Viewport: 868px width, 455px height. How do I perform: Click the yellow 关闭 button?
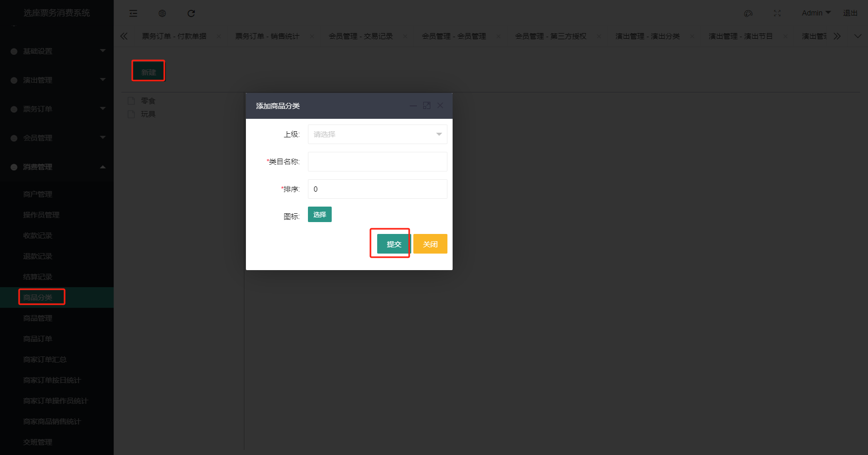430,244
